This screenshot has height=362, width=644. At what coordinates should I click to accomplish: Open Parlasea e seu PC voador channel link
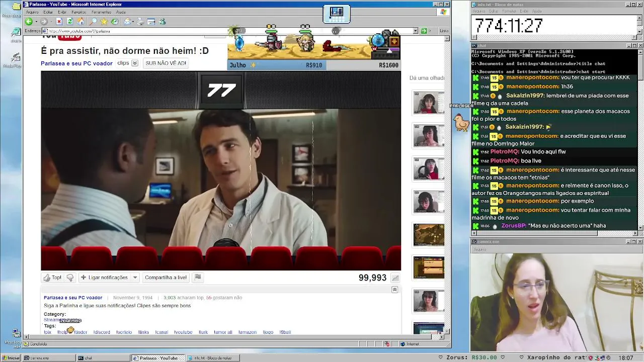tap(76, 63)
